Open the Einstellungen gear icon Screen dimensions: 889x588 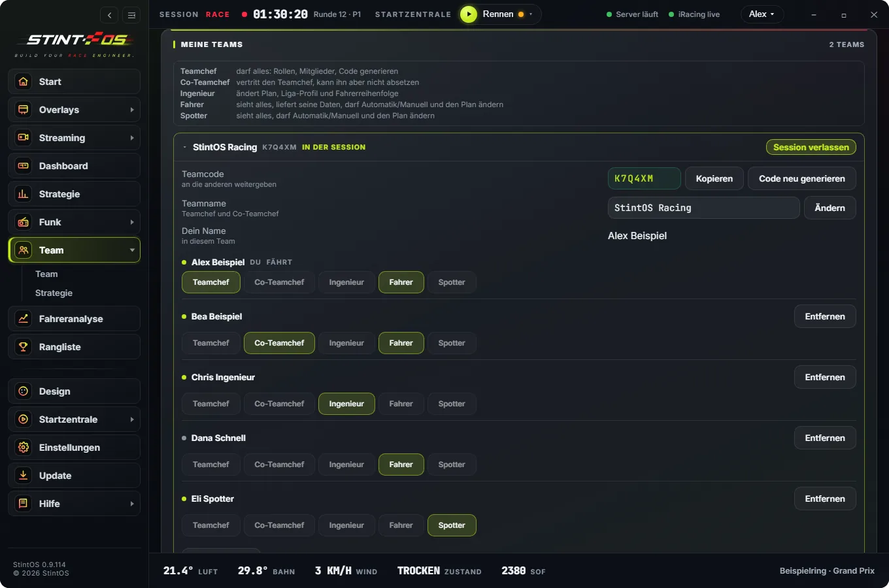(x=24, y=448)
